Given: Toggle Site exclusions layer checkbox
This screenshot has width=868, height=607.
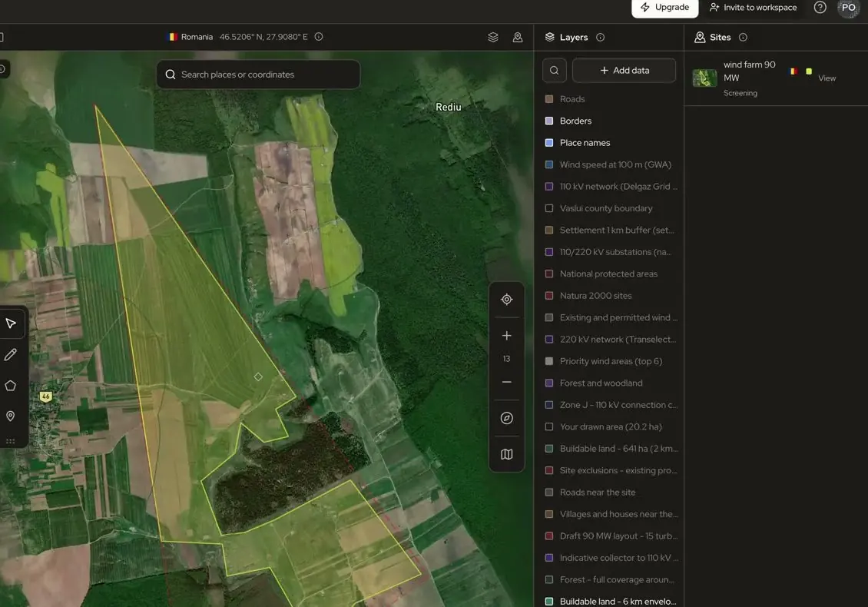Looking at the screenshot, I should [x=549, y=470].
